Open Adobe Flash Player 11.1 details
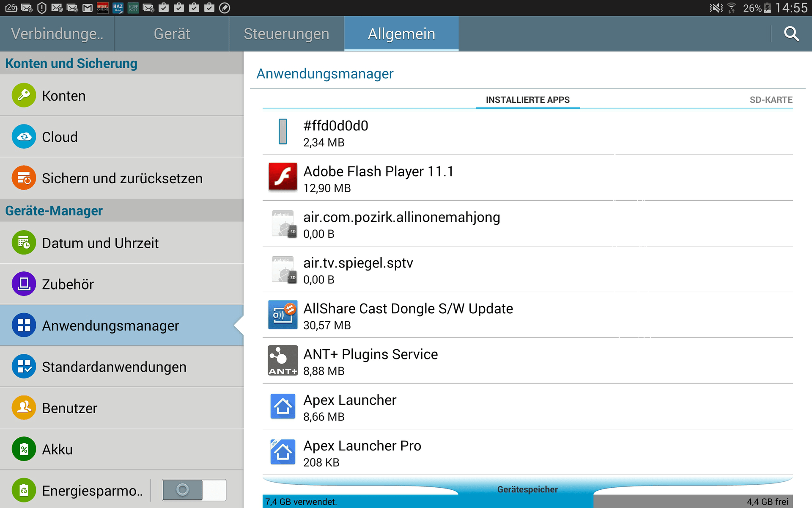This screenshot has height=508, width=812. tap(527, 178)
